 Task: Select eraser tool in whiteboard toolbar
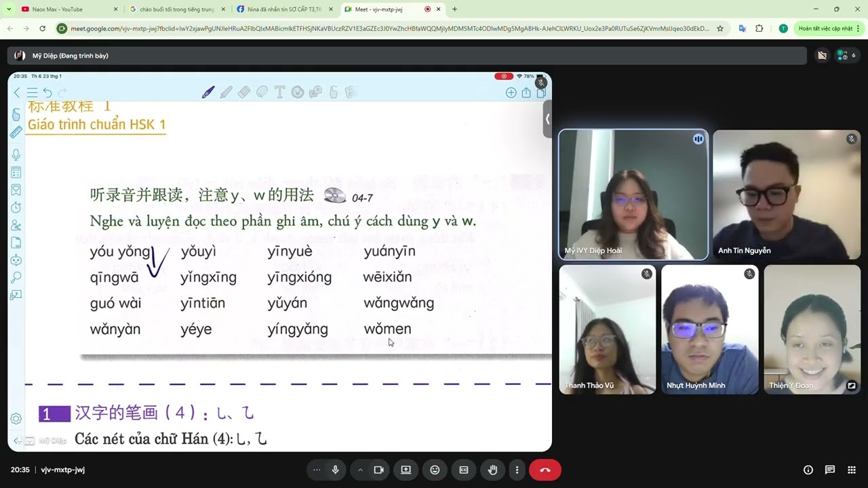(244, 92)
